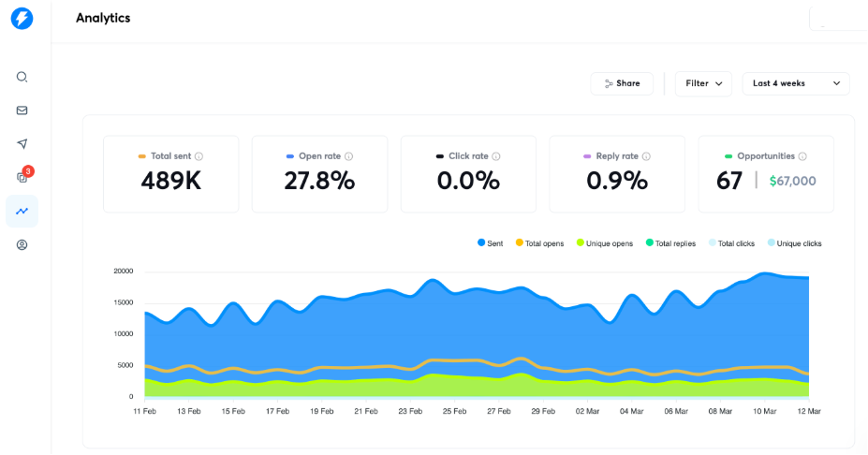Click the 12 Mar axis label
Viewport: 868px width, 455px height.
(x=809, y=411)
